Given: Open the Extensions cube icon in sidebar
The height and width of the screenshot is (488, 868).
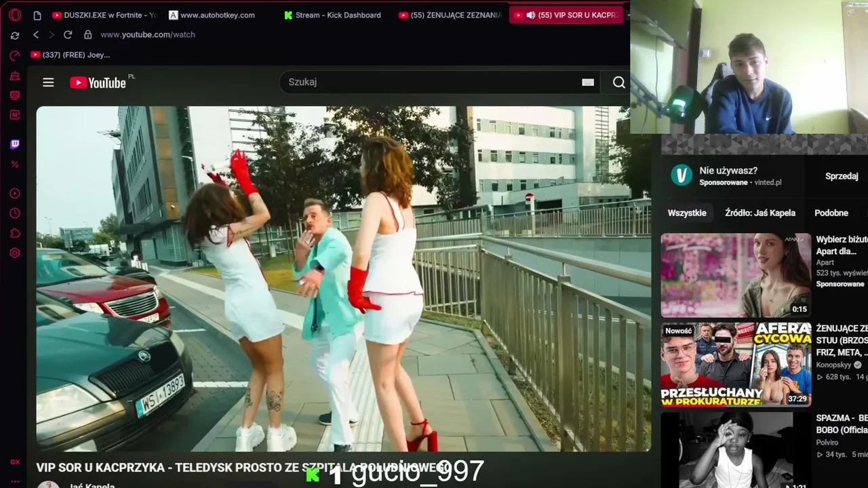Looking at the screenshot, I should click(x=15, y=233).
